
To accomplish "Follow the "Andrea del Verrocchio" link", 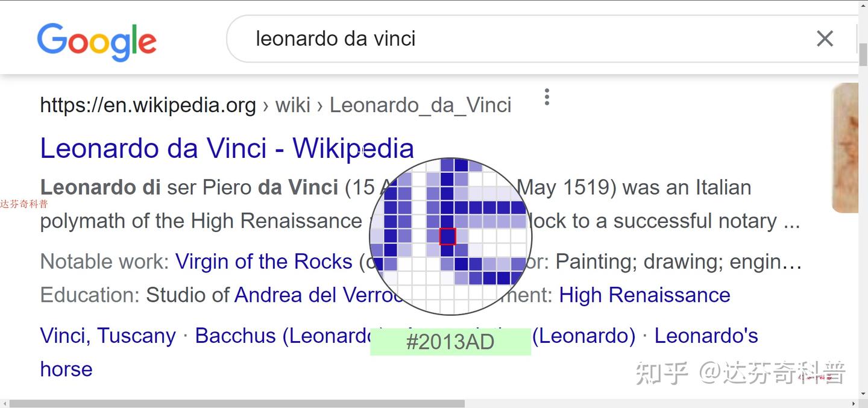I will [x=313, y=295].
